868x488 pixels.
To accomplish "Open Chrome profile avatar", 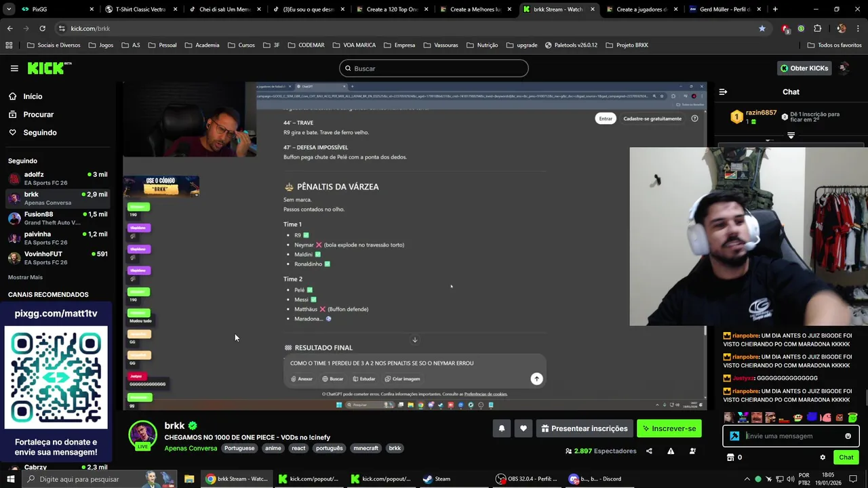I will 842,28.
